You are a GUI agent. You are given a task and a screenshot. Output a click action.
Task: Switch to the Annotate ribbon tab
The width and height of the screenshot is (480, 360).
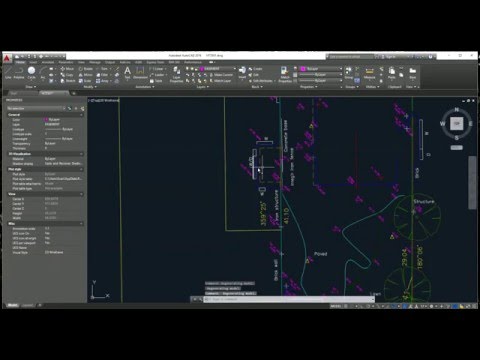(x=48, y=62)
